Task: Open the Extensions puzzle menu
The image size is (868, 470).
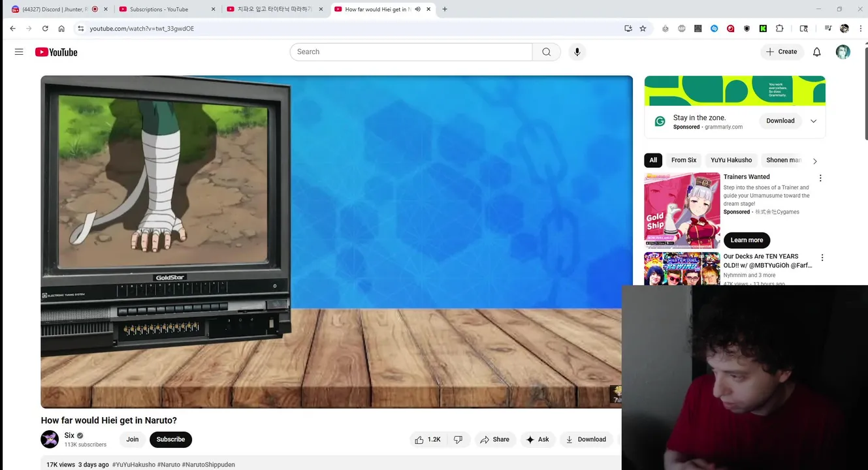Action: click(x=779, y=29)
